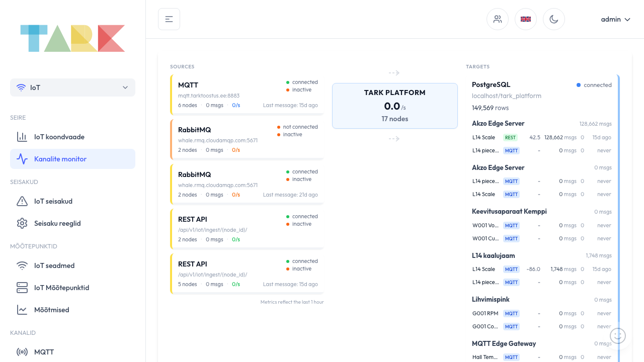
Task: Select the not connected RabbitMQ source card
Action: 247,139
